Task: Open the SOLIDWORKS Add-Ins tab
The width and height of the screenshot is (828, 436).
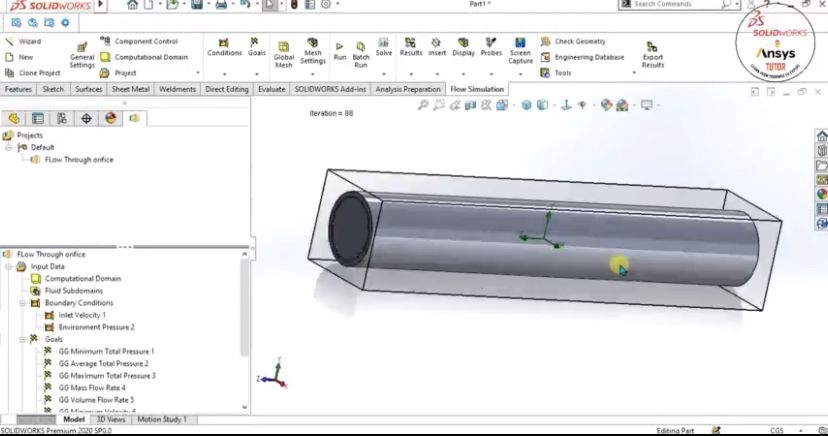Action: [x=330, y=89]
